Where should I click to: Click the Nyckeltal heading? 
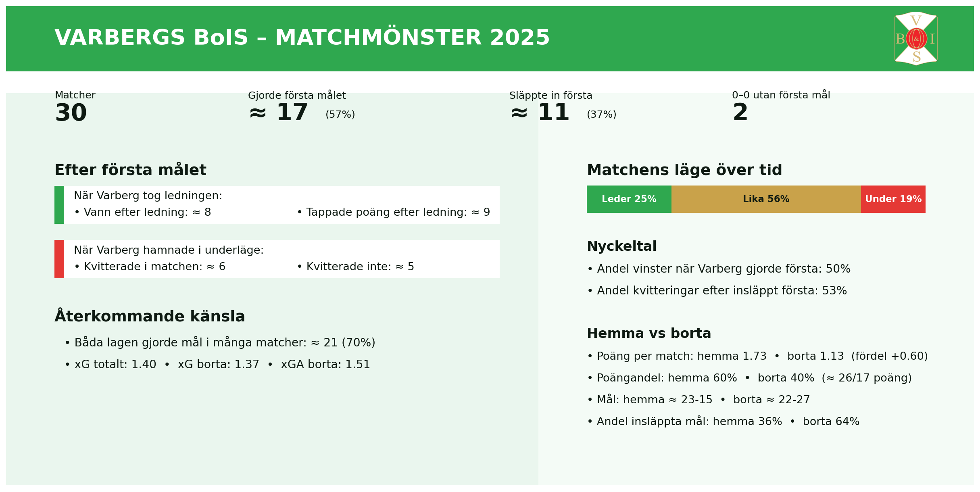click(621, 246)
